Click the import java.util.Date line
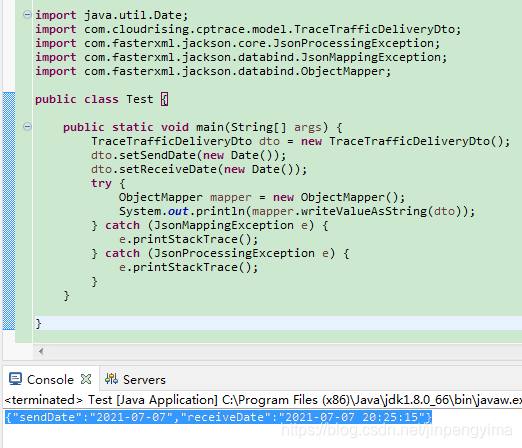 [x=112, y=15]
